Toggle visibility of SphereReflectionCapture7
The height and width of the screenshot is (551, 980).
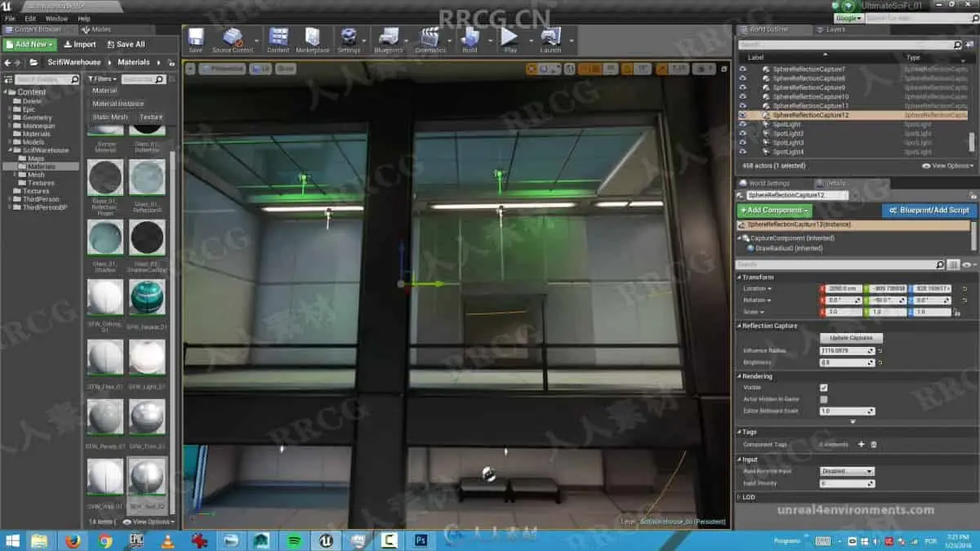[742, 69]
